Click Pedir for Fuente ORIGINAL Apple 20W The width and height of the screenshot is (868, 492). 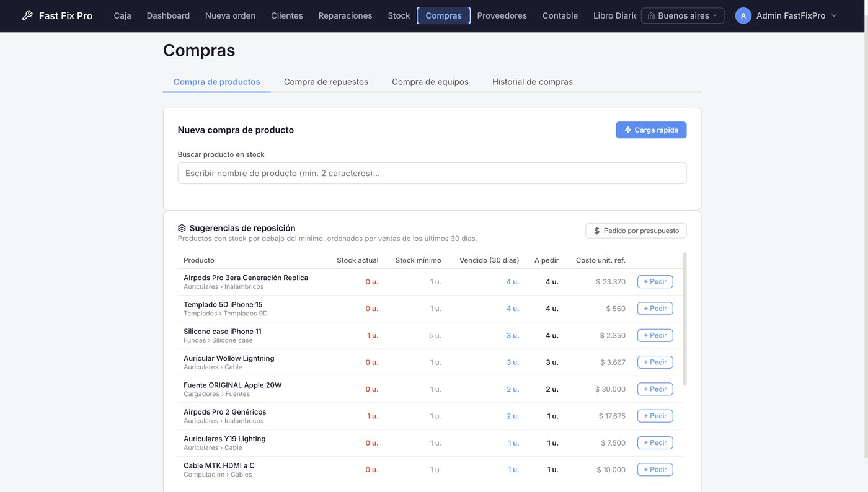(x=655, y=389)
